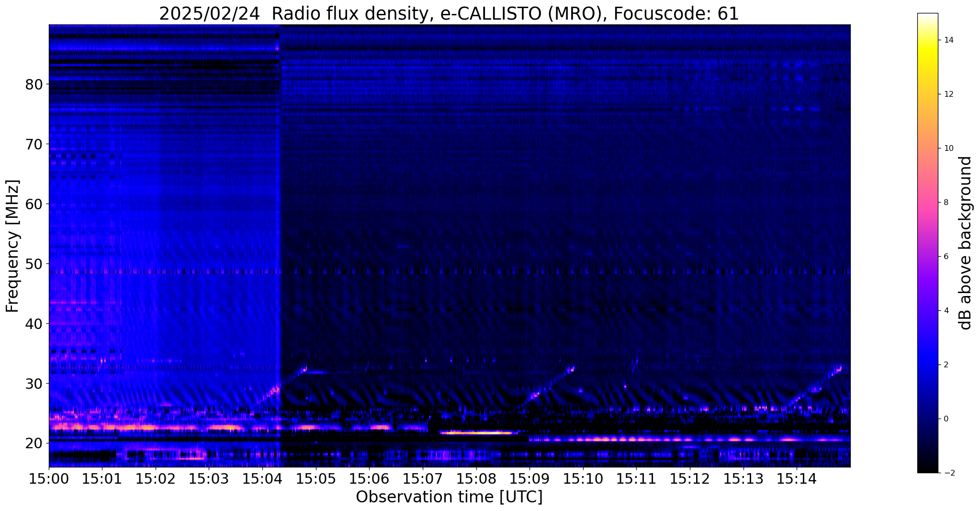Click the 60 MHz frequency tick label
Screen dimensions: 980x511
point(34,204)
